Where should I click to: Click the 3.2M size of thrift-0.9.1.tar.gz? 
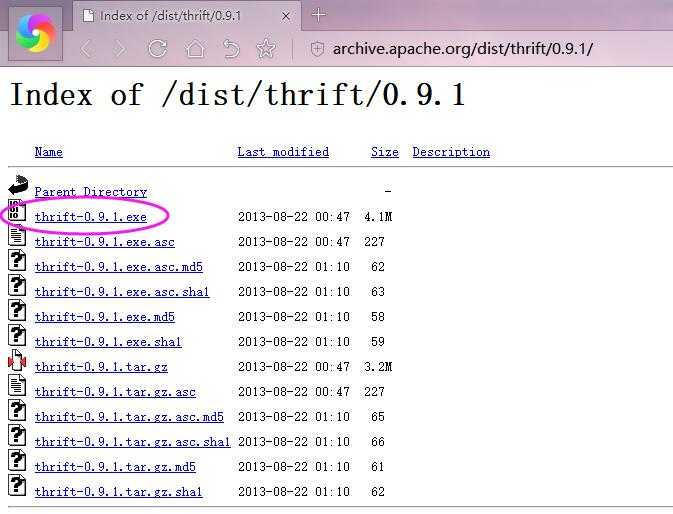(x=378, y=367)
